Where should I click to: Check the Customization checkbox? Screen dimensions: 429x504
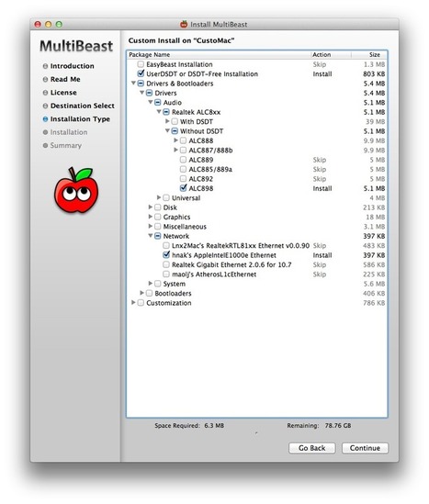pos(141,303)
